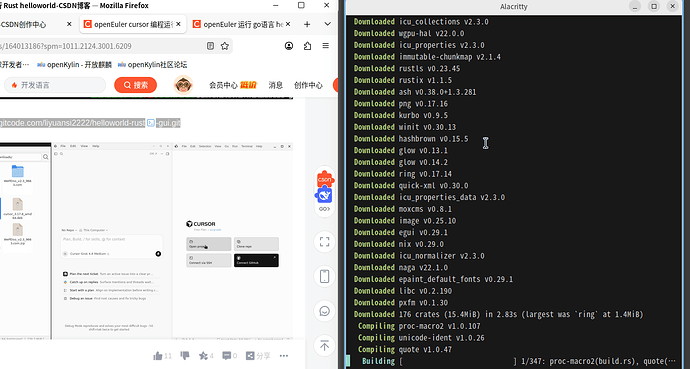Click 'Compiling proc-macro2 v1.0.107' line
Image resolution: width=690 pixels, height=369 pixels.
click(419, 326)
